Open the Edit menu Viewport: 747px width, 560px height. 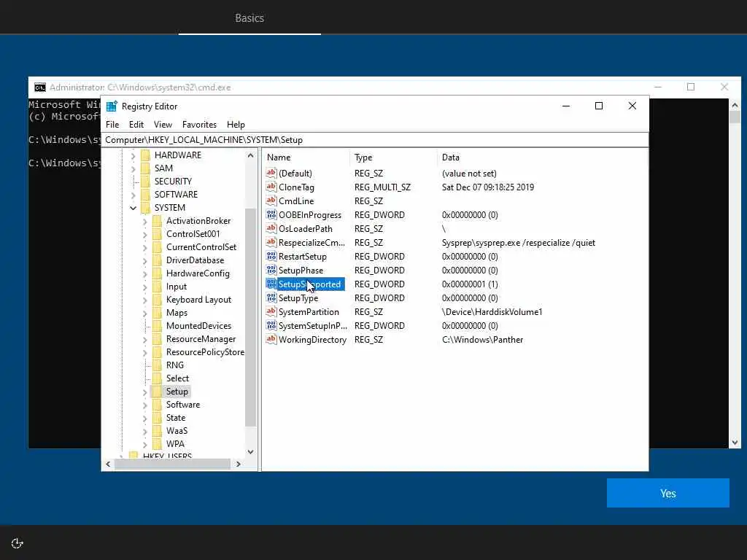[x=136, y=124]
